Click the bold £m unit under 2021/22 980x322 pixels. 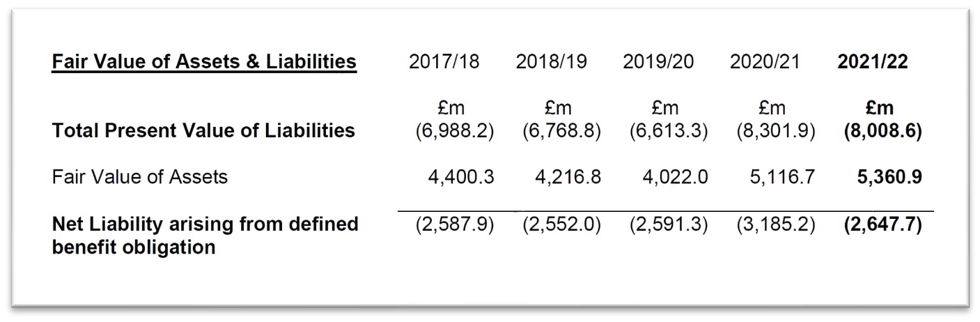click(881, 109)
